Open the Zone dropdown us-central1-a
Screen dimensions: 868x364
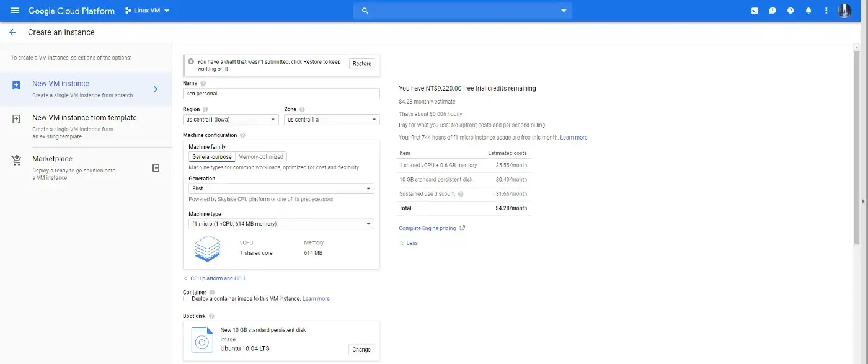point(332,120)
